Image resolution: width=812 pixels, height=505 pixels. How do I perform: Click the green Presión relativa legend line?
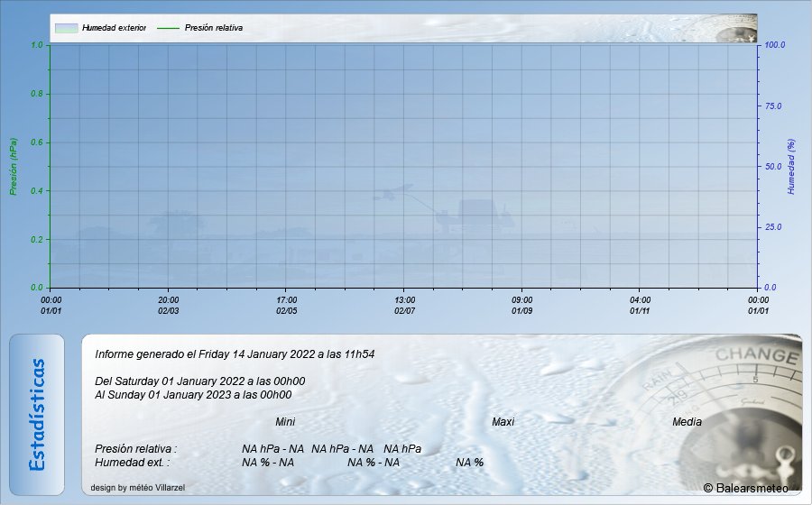[169, 28]
